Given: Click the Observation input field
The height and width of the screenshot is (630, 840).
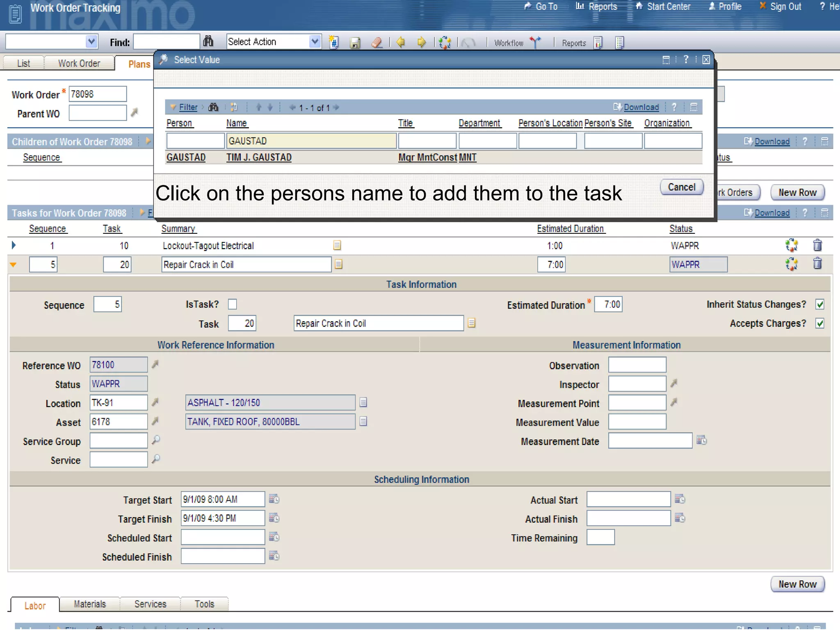Looking at the screenshot, I should [x=637, y=365].
